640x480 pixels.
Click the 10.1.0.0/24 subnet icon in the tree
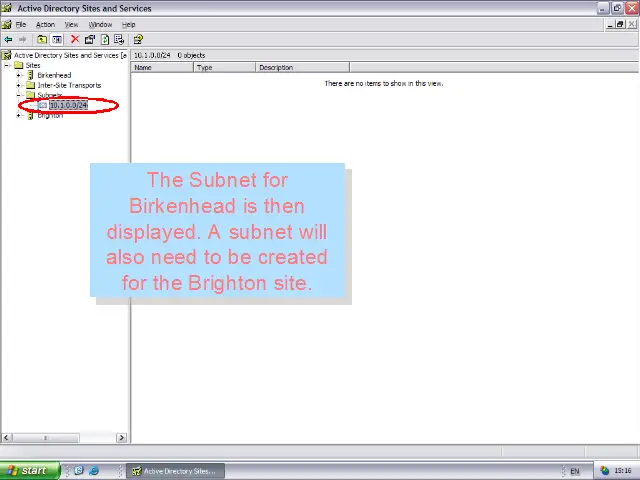(42, 105)
